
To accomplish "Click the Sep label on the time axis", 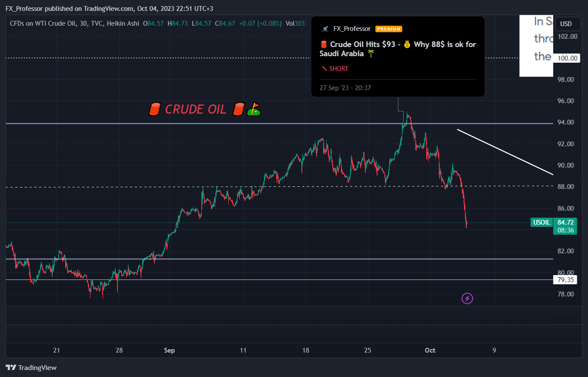I will click(170, 350).
